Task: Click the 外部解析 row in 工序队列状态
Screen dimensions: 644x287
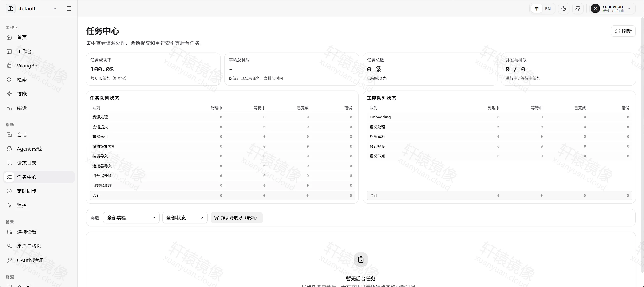Action: [499, 137]
